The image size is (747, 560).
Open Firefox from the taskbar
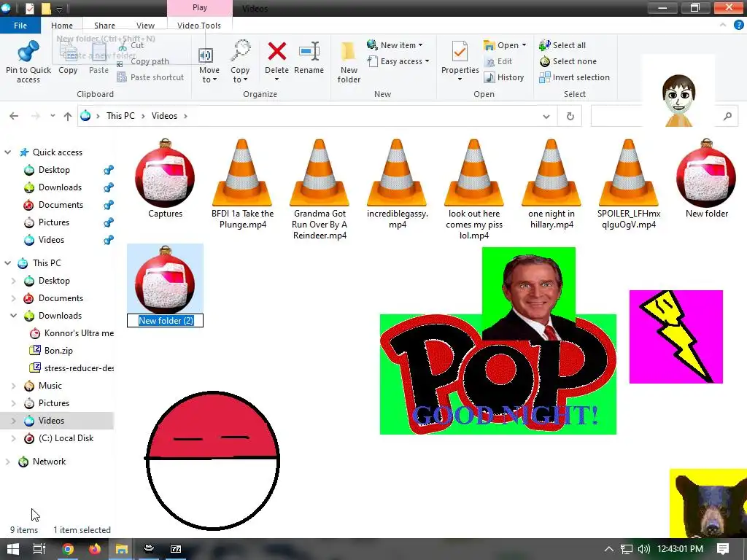pos(95,549)
